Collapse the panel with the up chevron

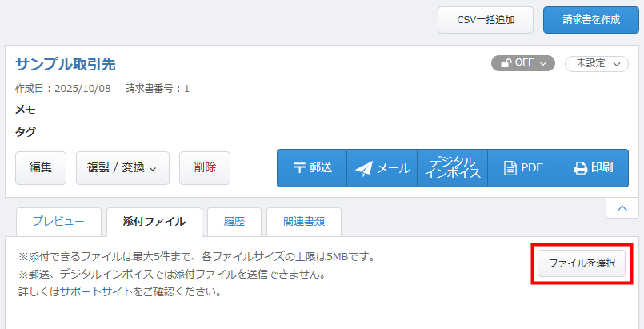(x=622, y=207)
